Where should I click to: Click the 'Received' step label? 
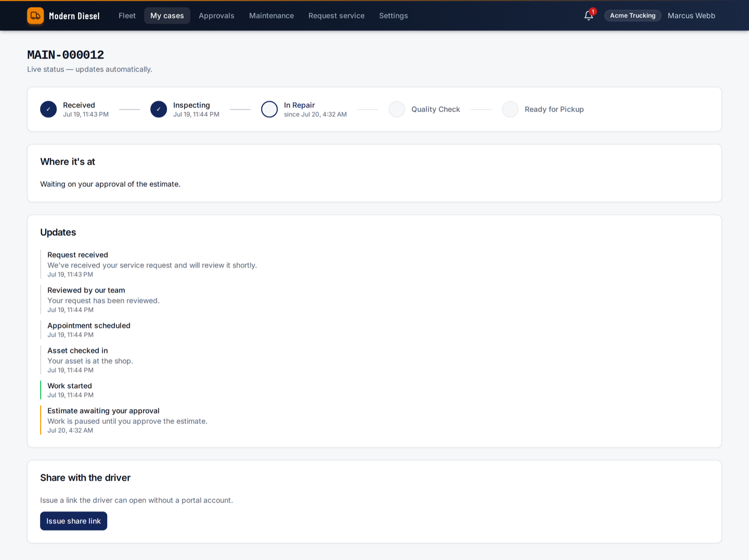pyautogui.click(x=79, y=105)
